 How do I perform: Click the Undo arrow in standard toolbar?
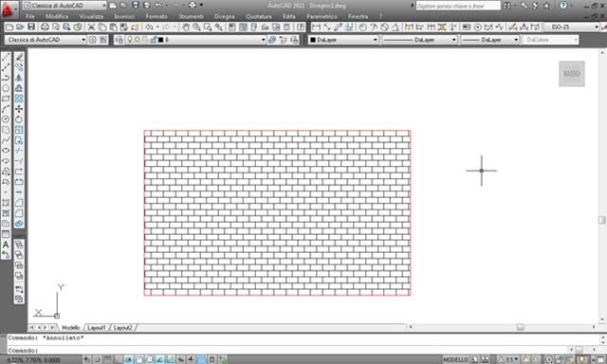click(x=149, y=27)
